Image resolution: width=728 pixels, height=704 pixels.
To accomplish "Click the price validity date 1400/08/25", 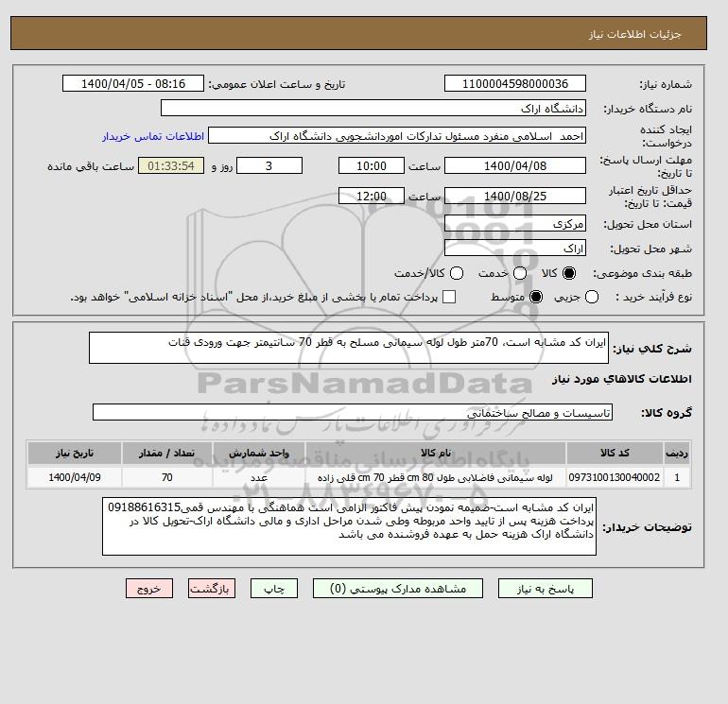I will [515, 196].
